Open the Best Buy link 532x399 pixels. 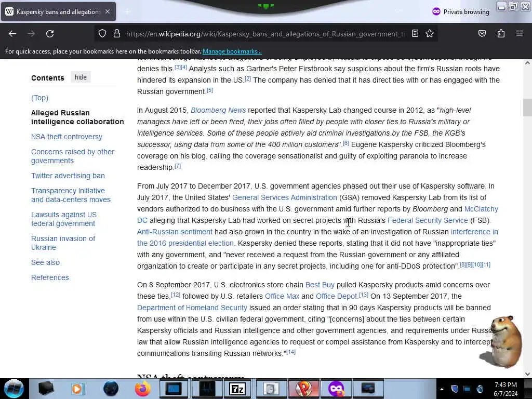[320, 285]
